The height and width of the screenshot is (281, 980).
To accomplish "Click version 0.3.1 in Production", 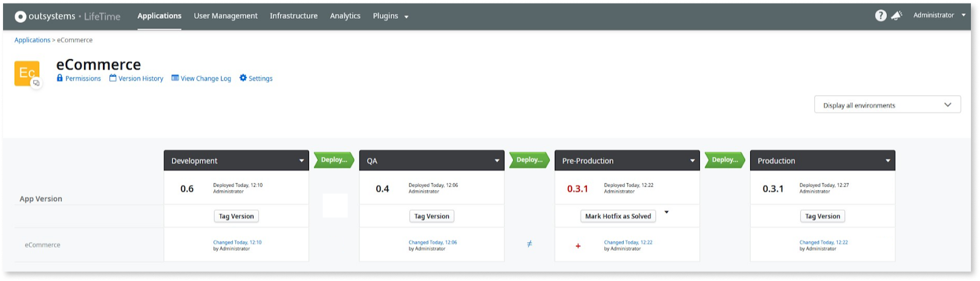I will click(773, 189).
